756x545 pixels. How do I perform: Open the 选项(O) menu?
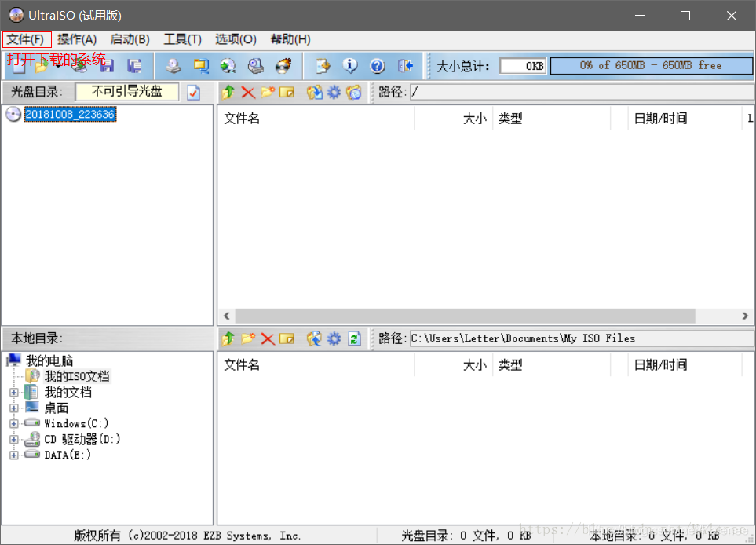(x=236, y=39)
